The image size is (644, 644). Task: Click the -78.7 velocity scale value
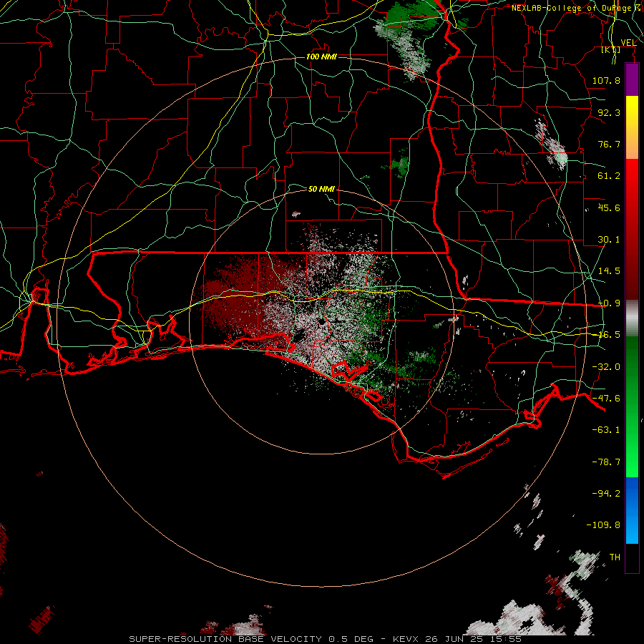tap(606, 462)
